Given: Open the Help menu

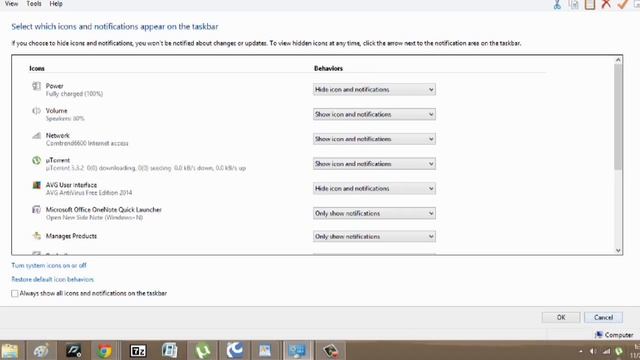Looking at the screenshot, I should coord(56,4).
